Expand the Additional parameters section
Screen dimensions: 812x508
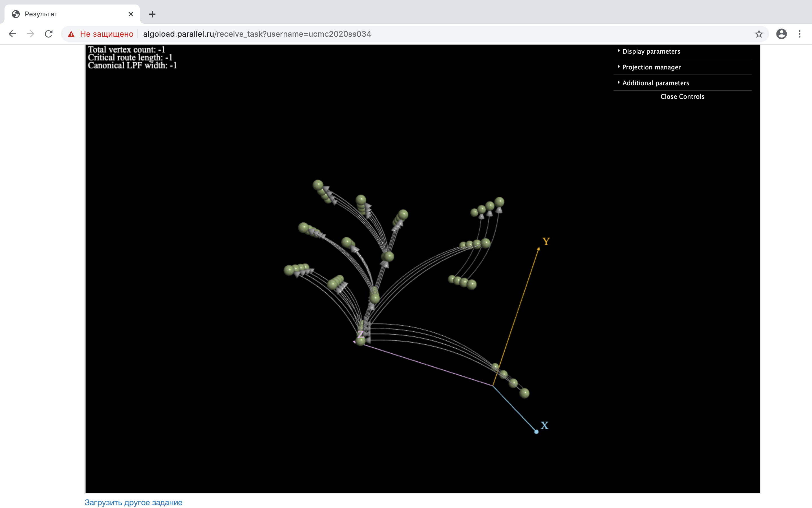pyautogui.click(x=682, y=83)
